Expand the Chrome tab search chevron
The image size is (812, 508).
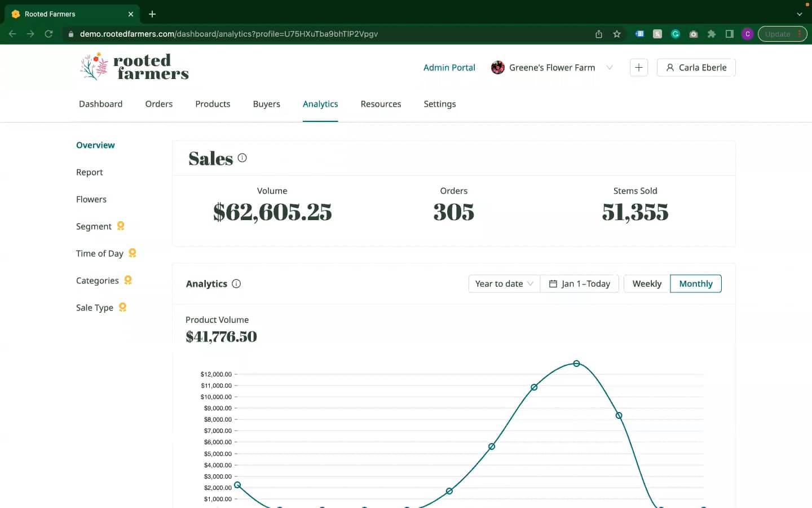click(x=799, y=14)
